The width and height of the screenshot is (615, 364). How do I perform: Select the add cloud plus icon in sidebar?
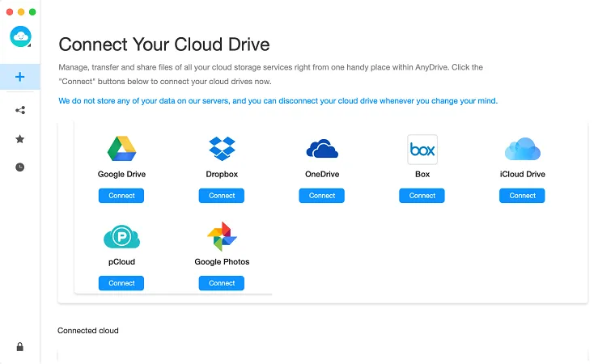point(19,77)
